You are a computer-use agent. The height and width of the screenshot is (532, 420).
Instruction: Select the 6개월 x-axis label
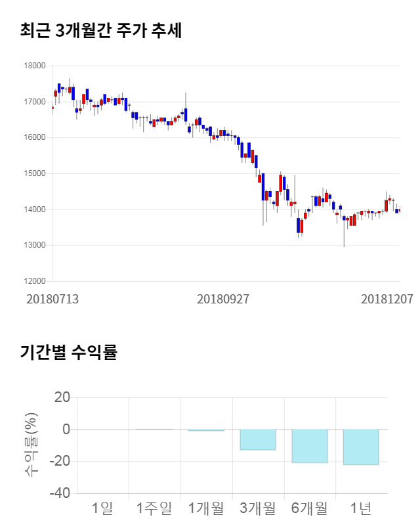click(309, 508)
